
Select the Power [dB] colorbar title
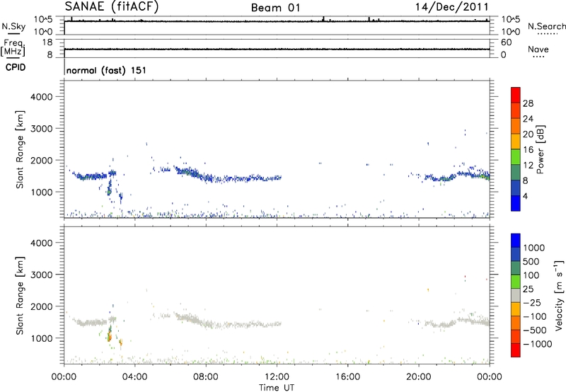tap(540, 149)
